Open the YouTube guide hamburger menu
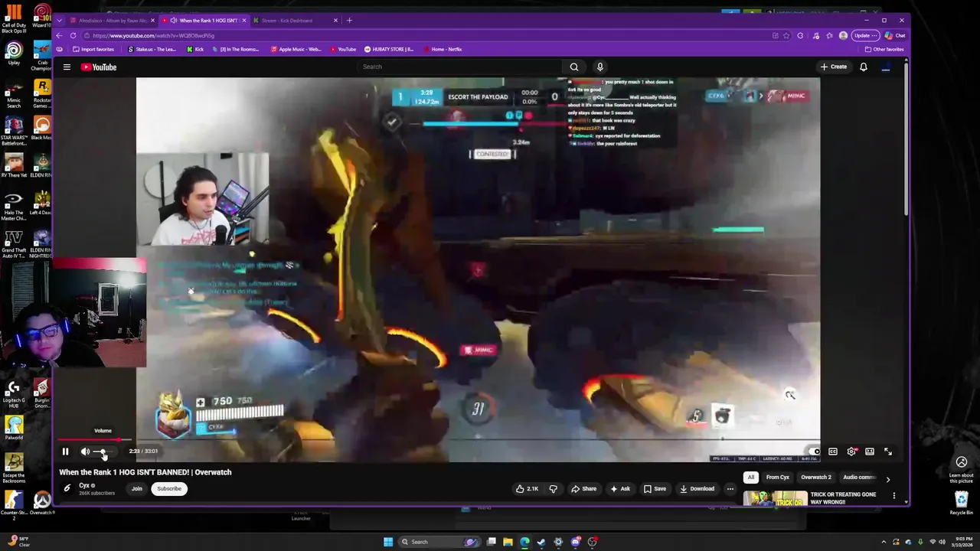Screen dimensions: 980x551 (x=67, y=67)
